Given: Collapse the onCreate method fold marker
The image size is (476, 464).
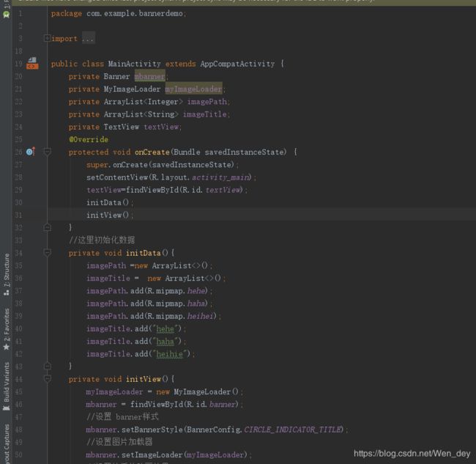Looking at the screenshot, I should (x=47, y=151).
